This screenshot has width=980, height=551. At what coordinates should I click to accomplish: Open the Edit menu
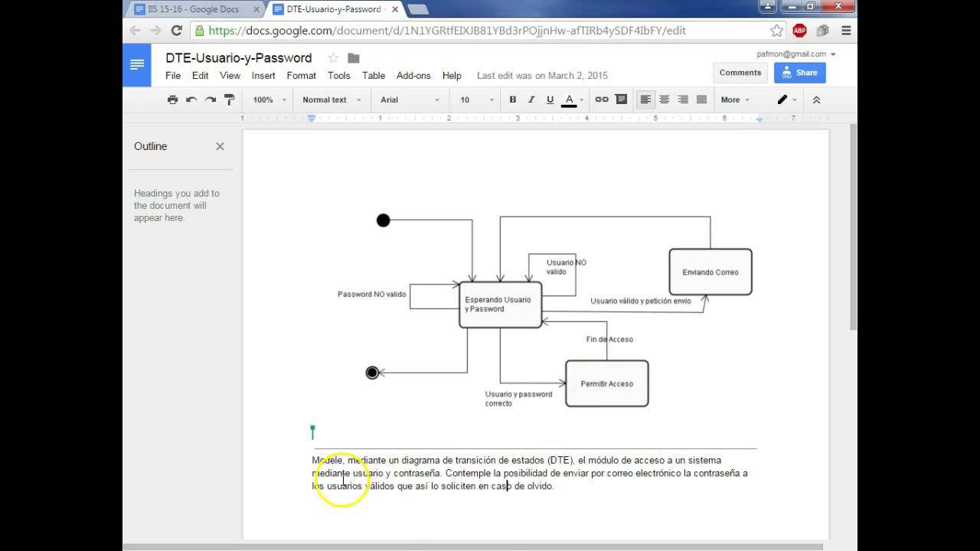point(200,76)
